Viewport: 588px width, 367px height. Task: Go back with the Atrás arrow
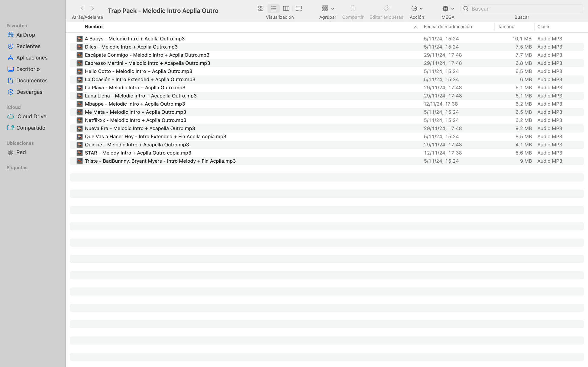tap(82, 8)
